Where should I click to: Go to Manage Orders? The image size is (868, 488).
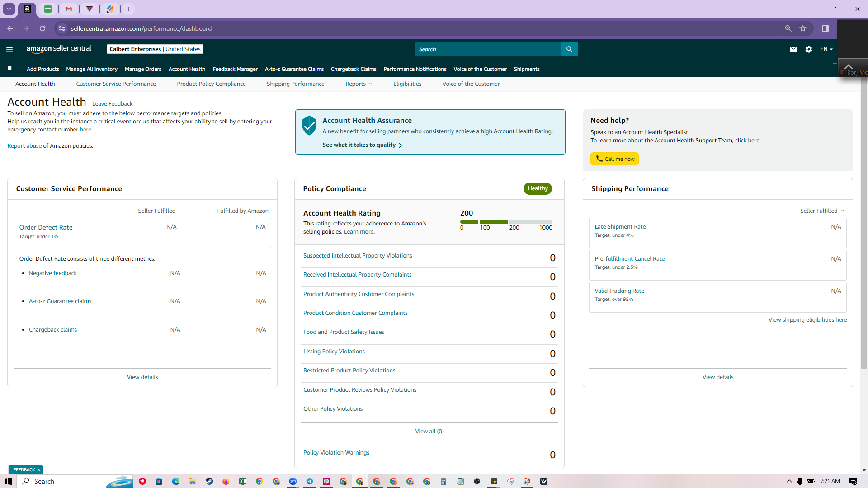click(x=143, y=69)
